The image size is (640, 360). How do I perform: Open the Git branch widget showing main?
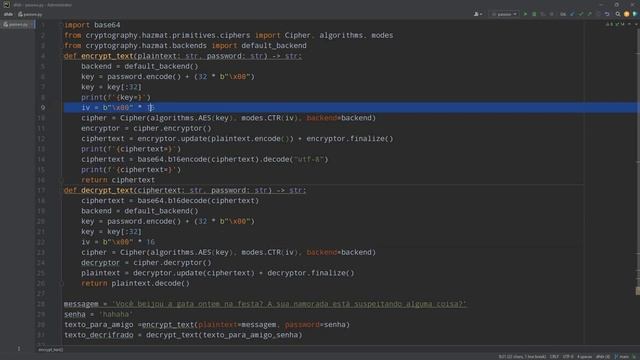pos(622,357)
